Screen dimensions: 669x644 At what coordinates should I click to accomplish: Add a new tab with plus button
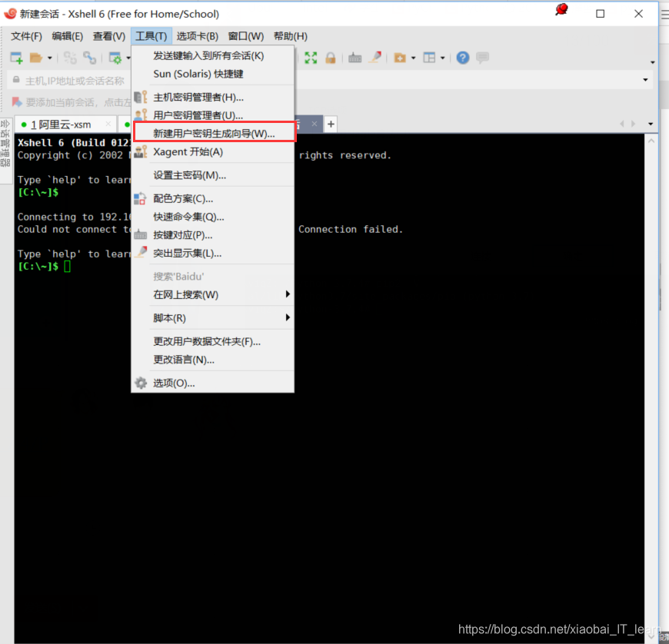point(331,124)
